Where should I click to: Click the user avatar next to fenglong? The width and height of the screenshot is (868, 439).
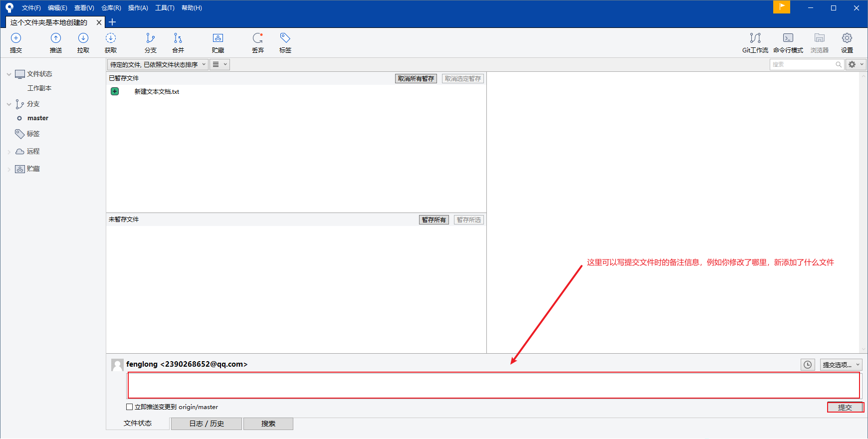117,365
